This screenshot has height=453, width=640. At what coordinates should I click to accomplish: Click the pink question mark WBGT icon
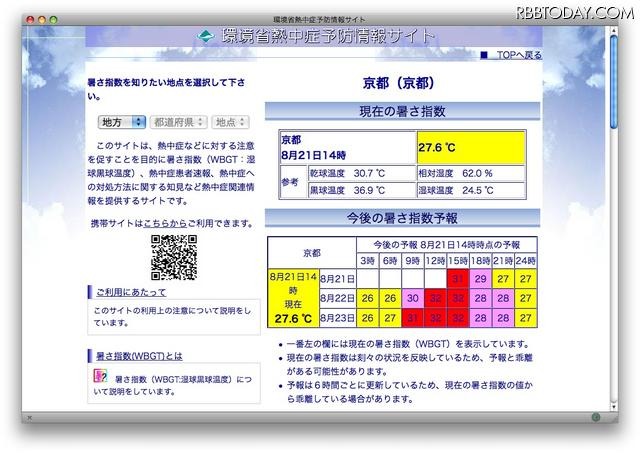click(100, 376)
